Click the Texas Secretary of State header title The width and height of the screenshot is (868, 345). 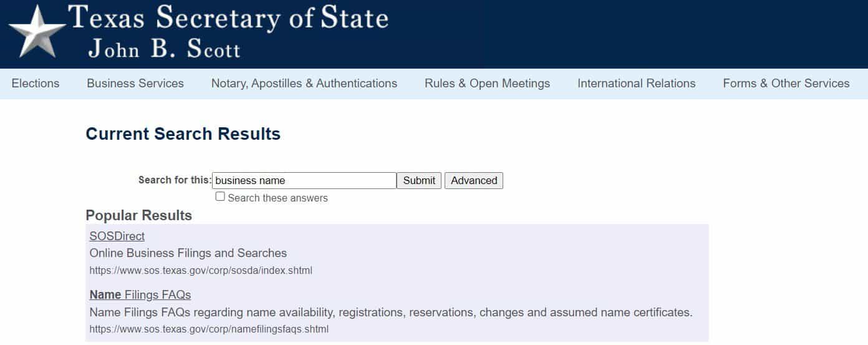pos(228,17)
